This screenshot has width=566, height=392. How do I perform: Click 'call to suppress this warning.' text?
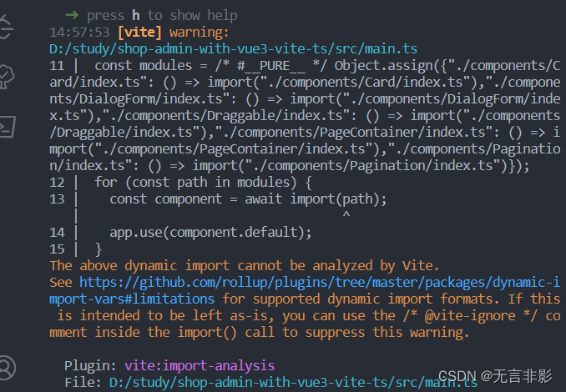click(357, 333)
